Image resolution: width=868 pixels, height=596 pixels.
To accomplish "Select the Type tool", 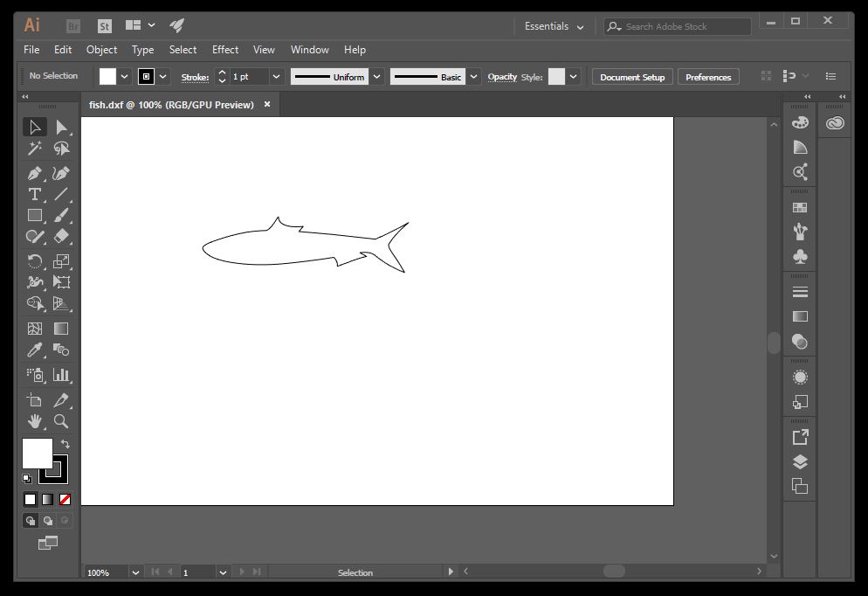I will tap(35, 194).
